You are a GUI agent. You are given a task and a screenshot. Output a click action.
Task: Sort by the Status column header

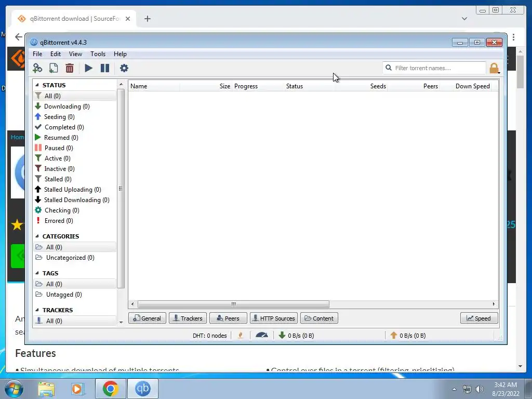coord(310,86)
